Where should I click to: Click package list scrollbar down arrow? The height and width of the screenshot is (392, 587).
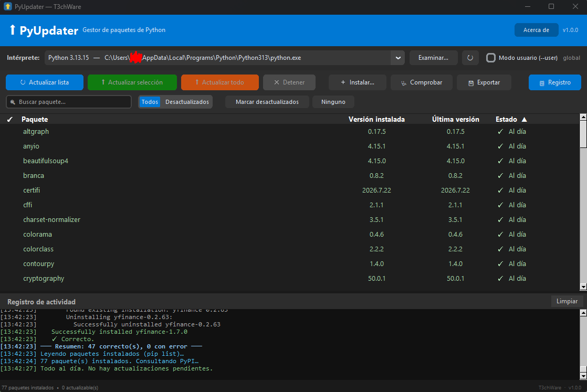[x=583, y=287]
